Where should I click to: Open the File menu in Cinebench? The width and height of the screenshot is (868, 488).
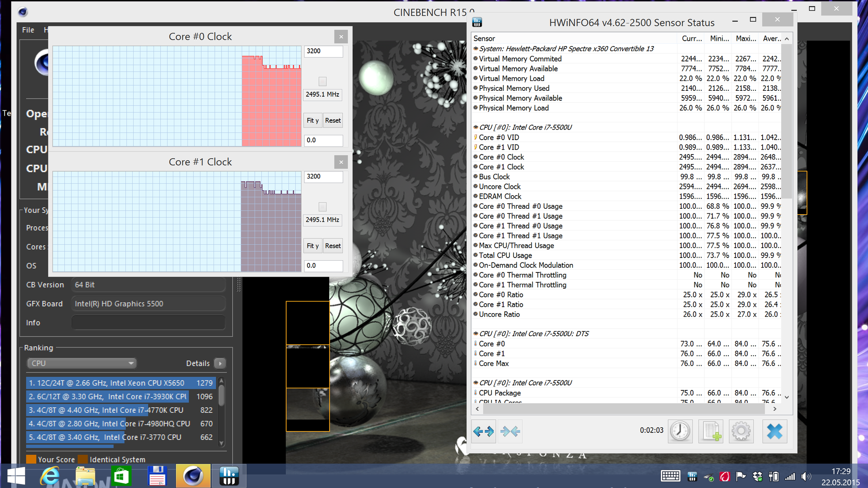pos(28,30)
